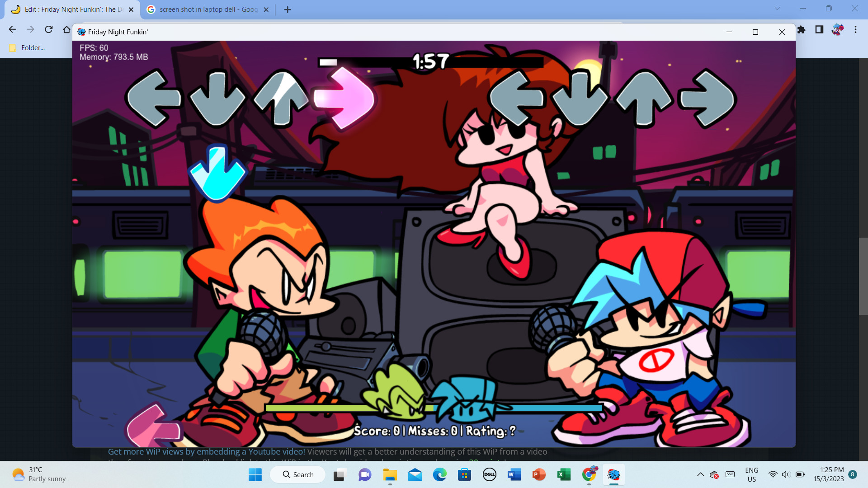868x488 pixels.
Task: Click the Wi-Fi icon in system tray
Action: pyautogui.click(x=773, y=474)
